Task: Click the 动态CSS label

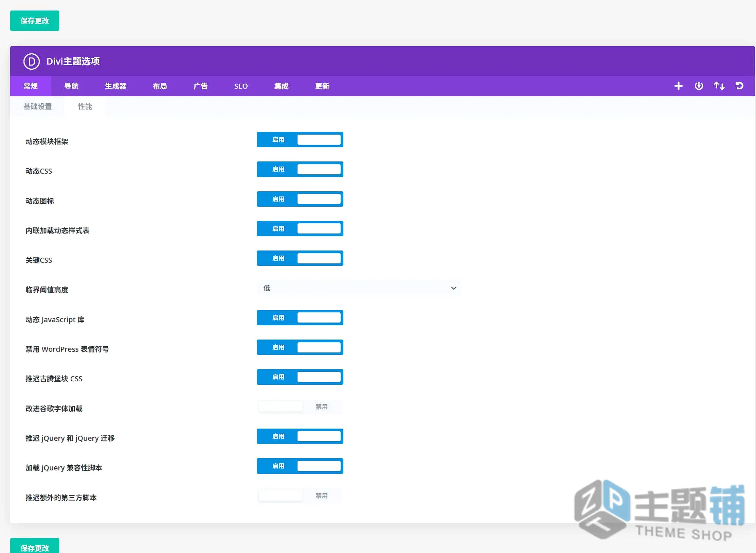Action: [x=39, y=171]
